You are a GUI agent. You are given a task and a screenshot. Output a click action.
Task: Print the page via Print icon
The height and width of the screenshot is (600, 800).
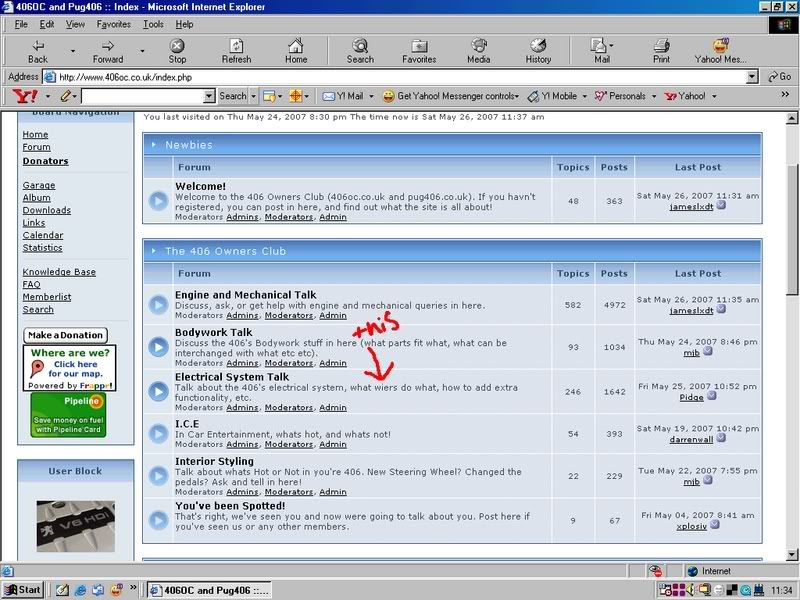click(x=661, y=51)
